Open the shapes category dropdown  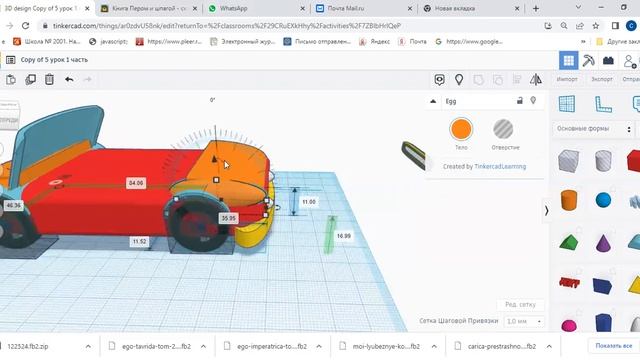[x=593, y=129]
